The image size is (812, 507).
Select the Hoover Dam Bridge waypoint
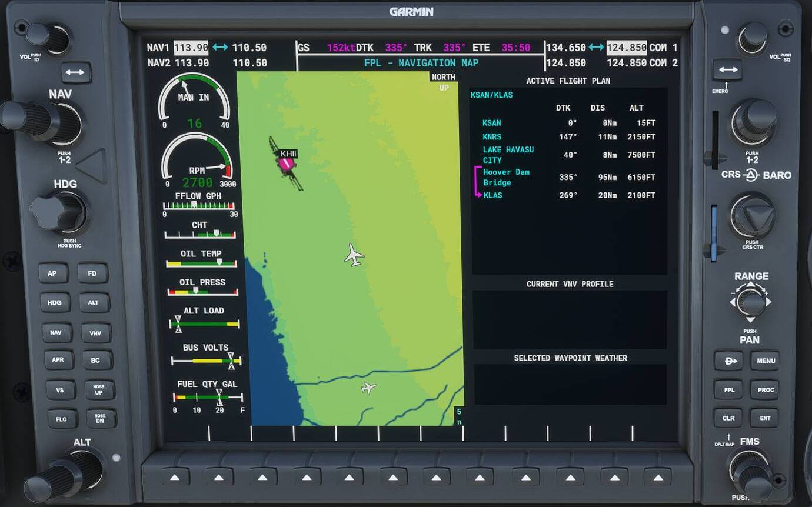point(506,177)
